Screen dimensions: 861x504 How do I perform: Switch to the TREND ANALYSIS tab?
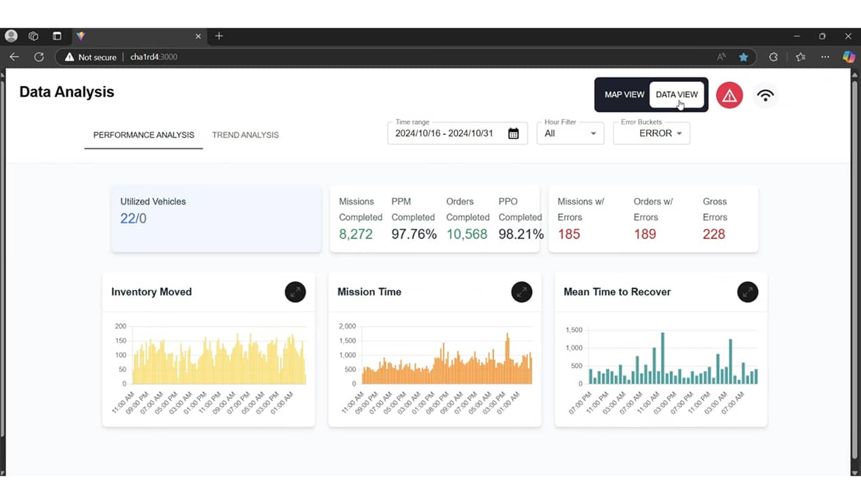(x=245, y=135)
